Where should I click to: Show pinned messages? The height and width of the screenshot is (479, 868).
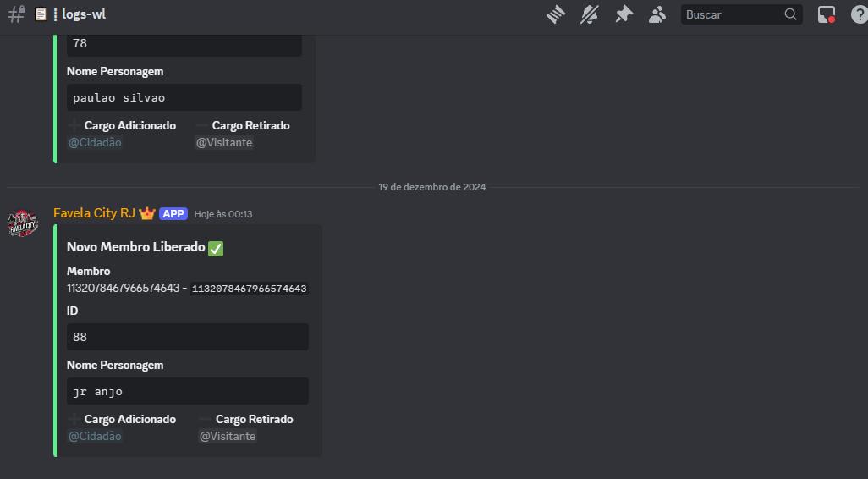(x=624, y=14)
